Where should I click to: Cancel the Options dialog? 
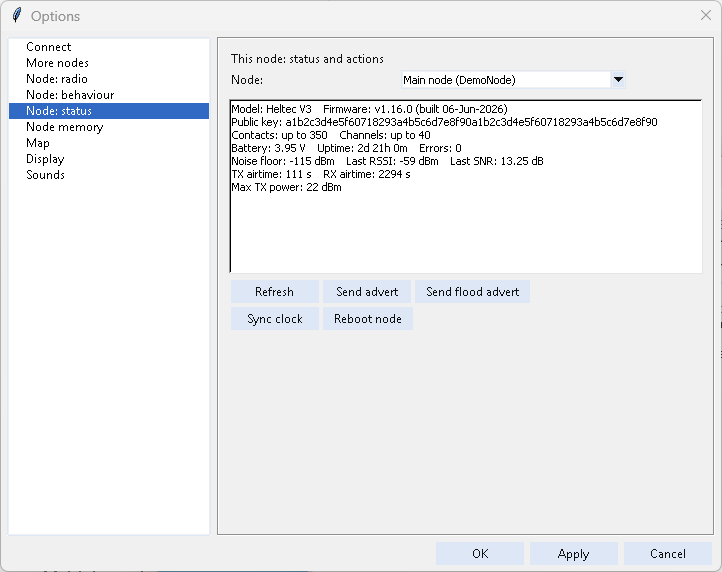(x=668, y=554)
